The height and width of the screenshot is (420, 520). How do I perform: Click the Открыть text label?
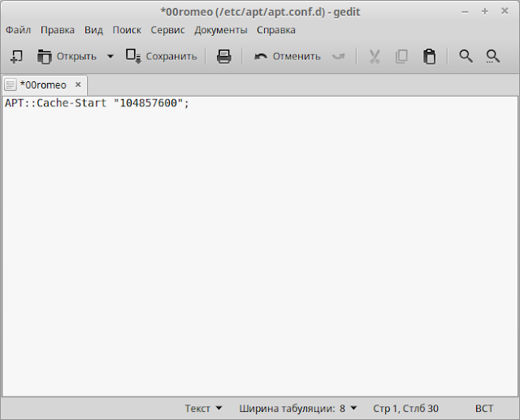coord(76,56)
